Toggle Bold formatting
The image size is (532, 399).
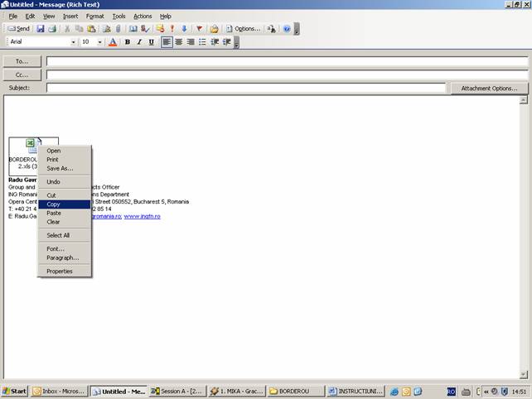click(x=127, y=42)
